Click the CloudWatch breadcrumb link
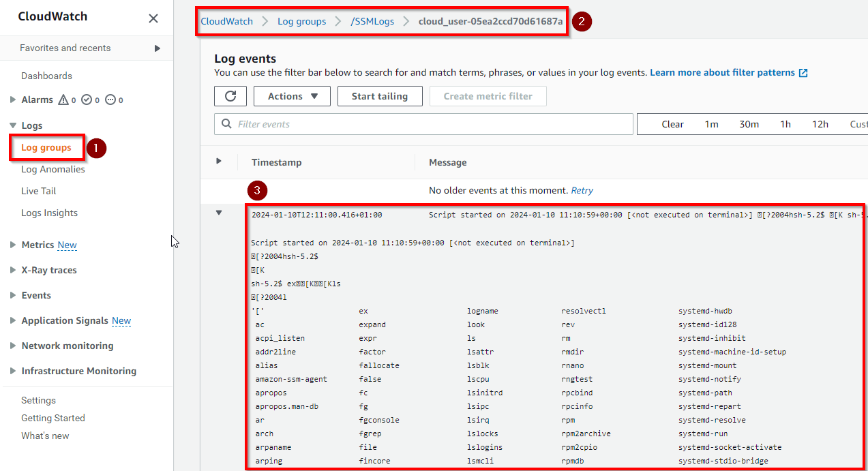 (226, 21)
